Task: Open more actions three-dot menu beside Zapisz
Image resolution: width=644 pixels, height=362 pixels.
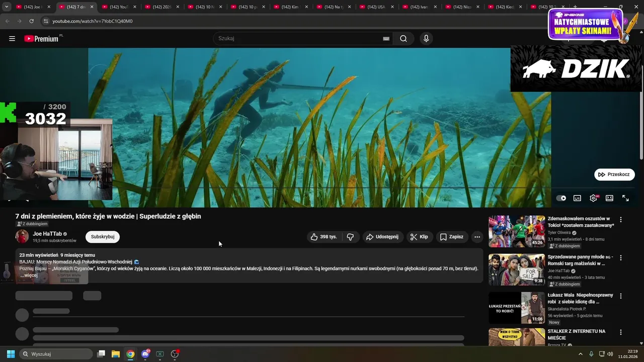Action: click(x=477, y=237)
